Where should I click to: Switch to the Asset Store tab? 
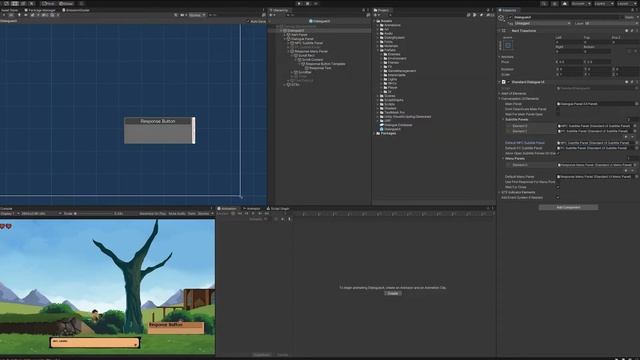[10, 10]
